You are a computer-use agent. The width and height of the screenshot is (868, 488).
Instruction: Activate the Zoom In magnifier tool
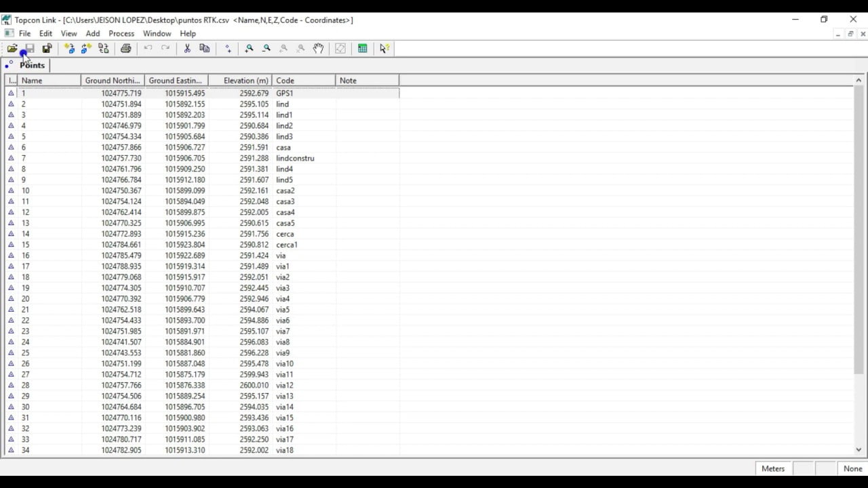tap(249, 48)
